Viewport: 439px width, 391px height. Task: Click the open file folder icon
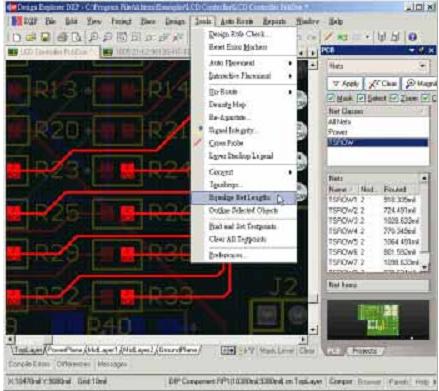coord(31,37)
